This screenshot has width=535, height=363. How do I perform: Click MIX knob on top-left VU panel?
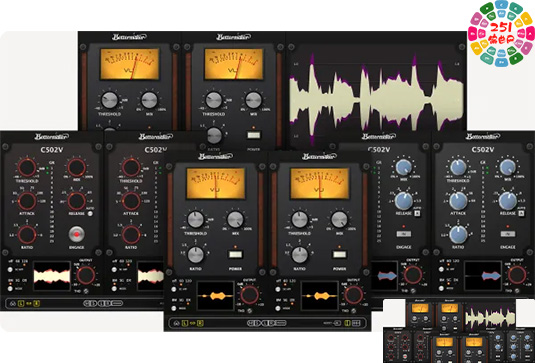[x=149, y=100]
